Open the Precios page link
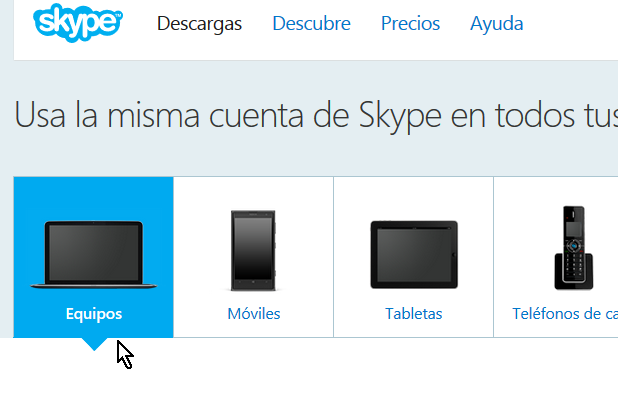This screenshot has height=404, width=618. click(410, 24)
